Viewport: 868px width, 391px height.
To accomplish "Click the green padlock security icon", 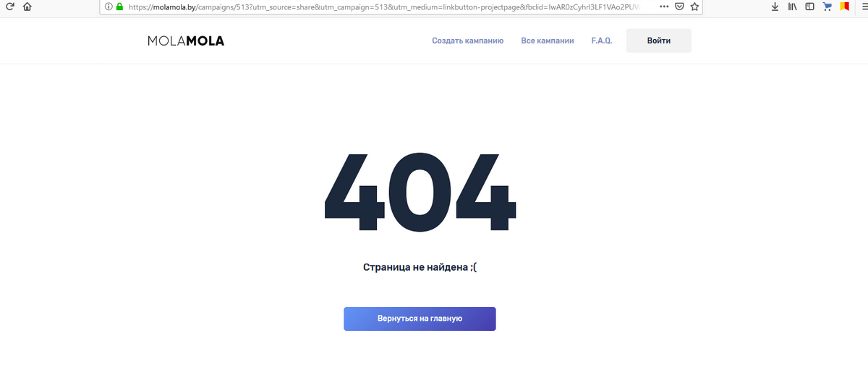I will 120,7.
